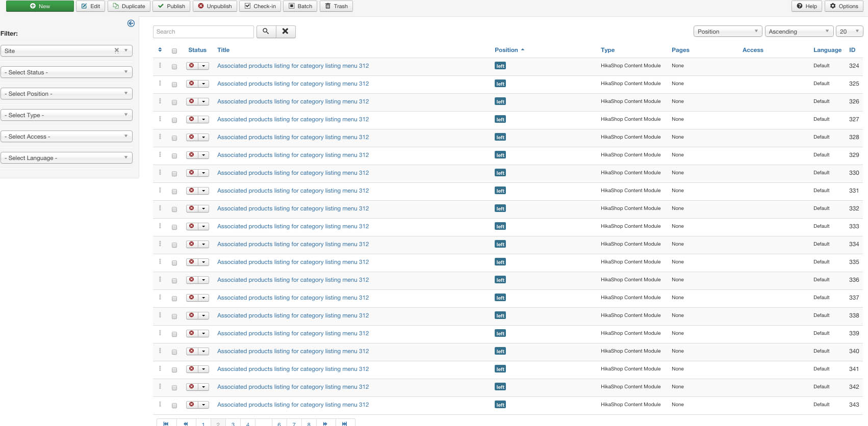Open the Help button

[x=807, y=6]
